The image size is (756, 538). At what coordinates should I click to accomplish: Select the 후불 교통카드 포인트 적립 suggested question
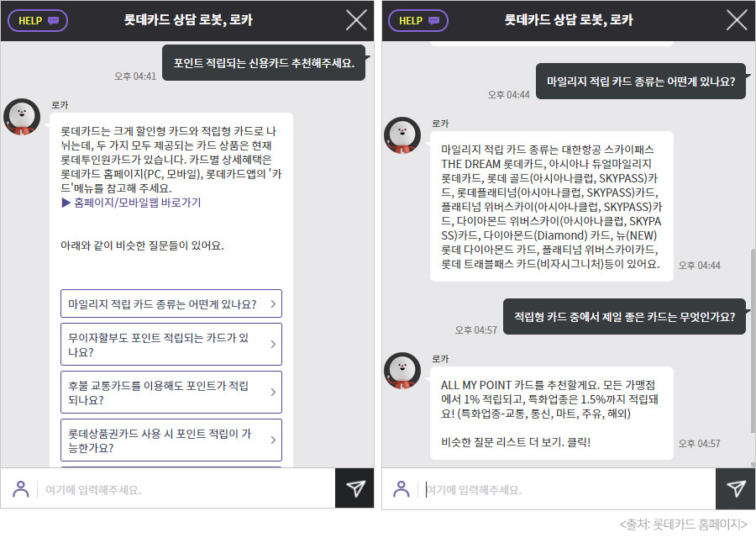click(171, 393)
